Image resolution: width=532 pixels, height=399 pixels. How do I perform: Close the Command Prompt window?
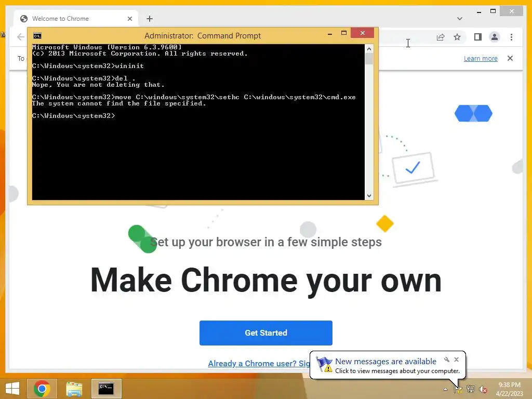362,33
